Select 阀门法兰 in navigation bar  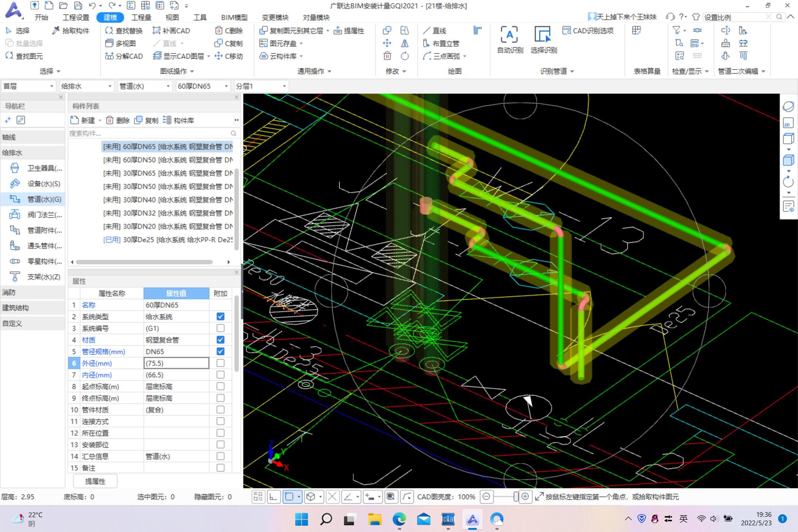pos(35,215)
